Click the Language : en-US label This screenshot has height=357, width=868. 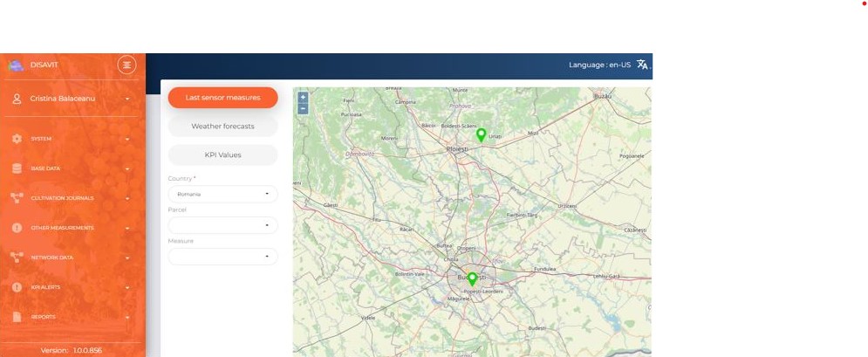click(x=599, y=65)
